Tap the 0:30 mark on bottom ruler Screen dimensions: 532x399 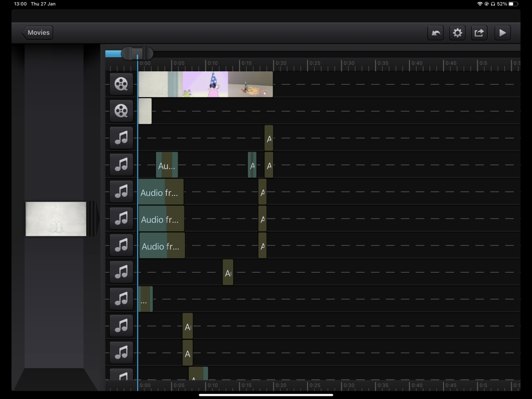(348, 385)
